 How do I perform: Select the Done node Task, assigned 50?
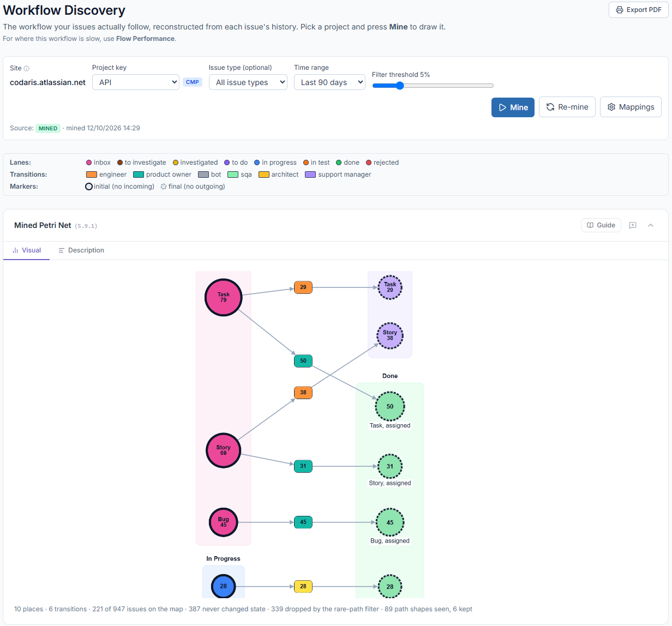pos(390,406)
